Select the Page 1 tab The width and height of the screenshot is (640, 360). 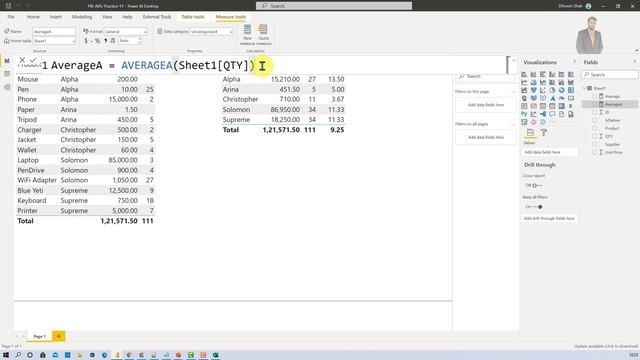pos(40,336)
